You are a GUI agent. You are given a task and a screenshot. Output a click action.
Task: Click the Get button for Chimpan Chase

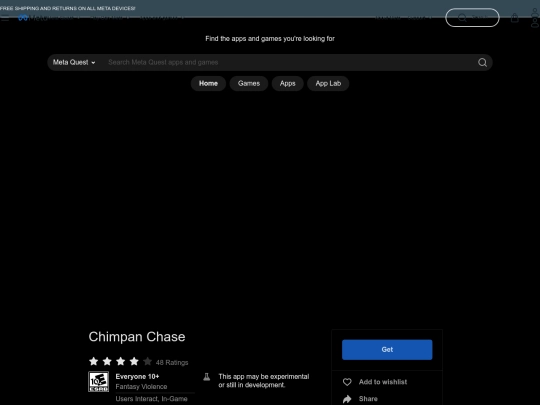coord(387,350)
